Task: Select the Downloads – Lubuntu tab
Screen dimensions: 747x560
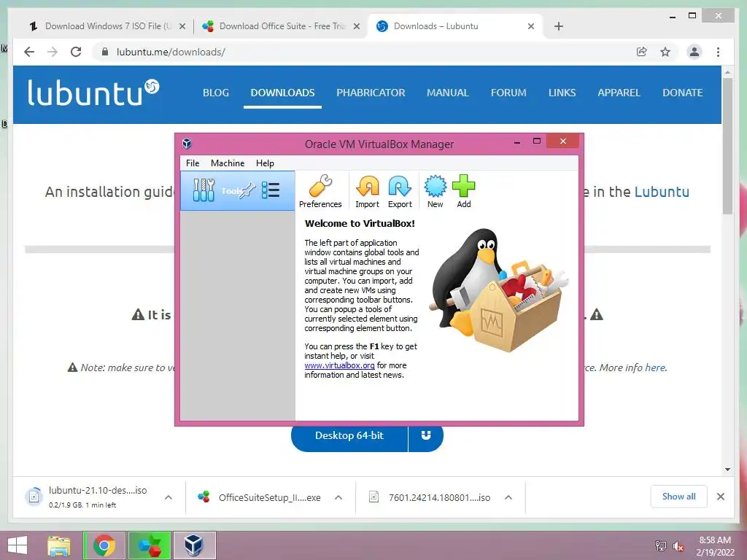Action: pos(436,26)
